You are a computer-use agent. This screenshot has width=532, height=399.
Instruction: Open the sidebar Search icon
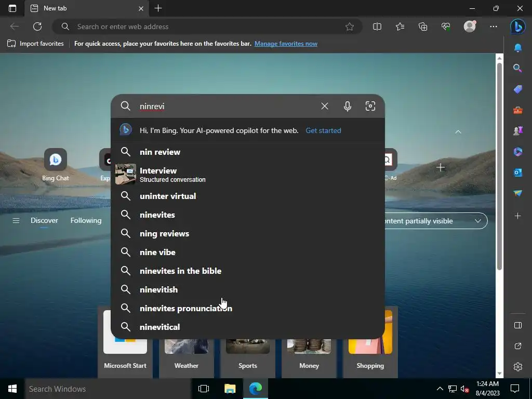tap(518, 68)
